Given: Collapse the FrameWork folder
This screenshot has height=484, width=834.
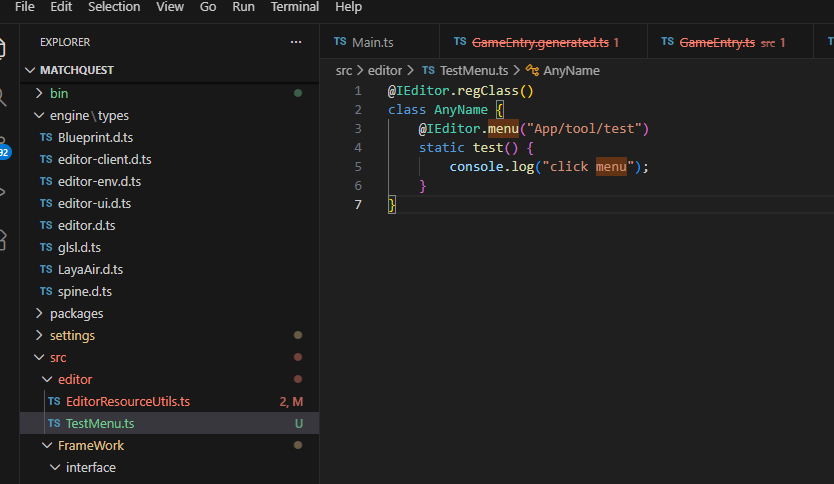Looking at the screenshot, I should (90, 445).
